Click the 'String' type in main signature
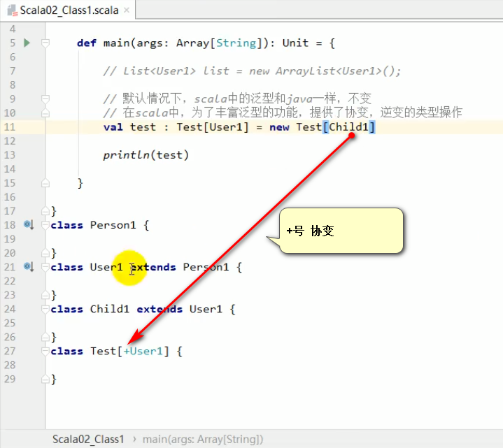 click(x=236, y=43)
